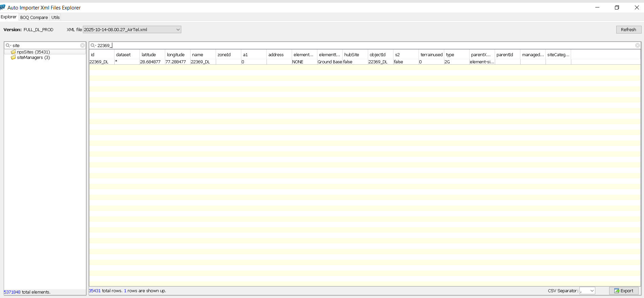Clear the left tree search field
The image size is (644, 298).
click(83, 45)
